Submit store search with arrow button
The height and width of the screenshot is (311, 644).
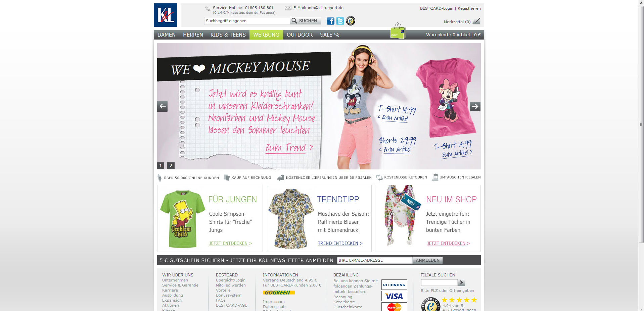point(462,283)
